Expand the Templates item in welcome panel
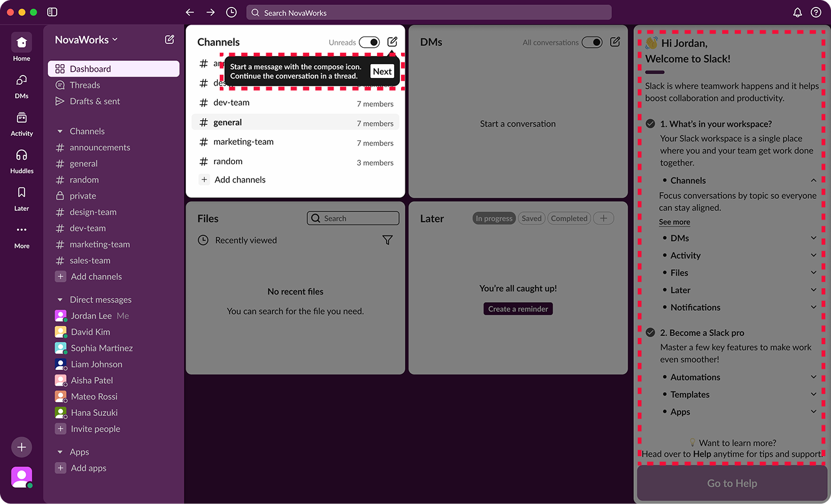Image resolution: width=831 pixels, height=504 pixels. (x=813, y=395)
